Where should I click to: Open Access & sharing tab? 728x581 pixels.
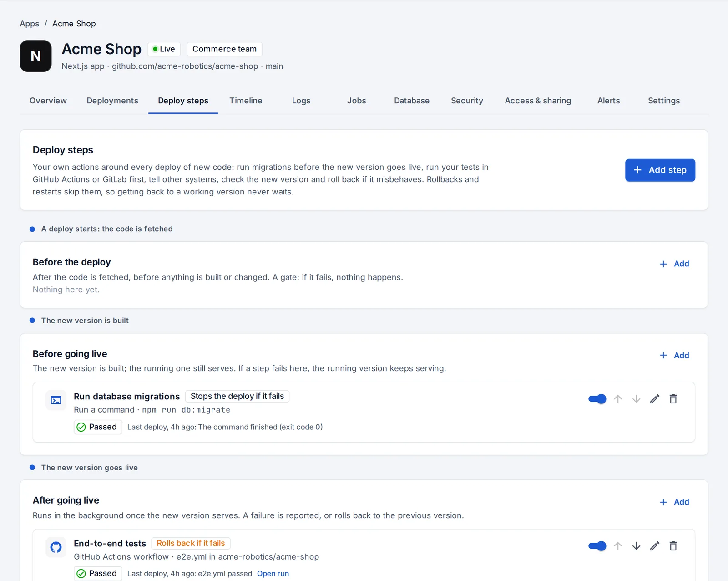click(538, 101)
